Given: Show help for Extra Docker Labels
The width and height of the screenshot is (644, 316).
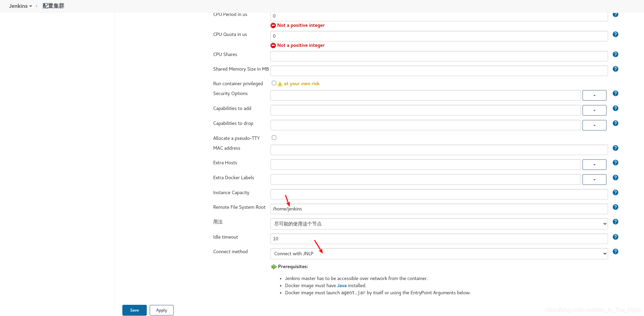Looking at the screenshot, I should point(616,178).
